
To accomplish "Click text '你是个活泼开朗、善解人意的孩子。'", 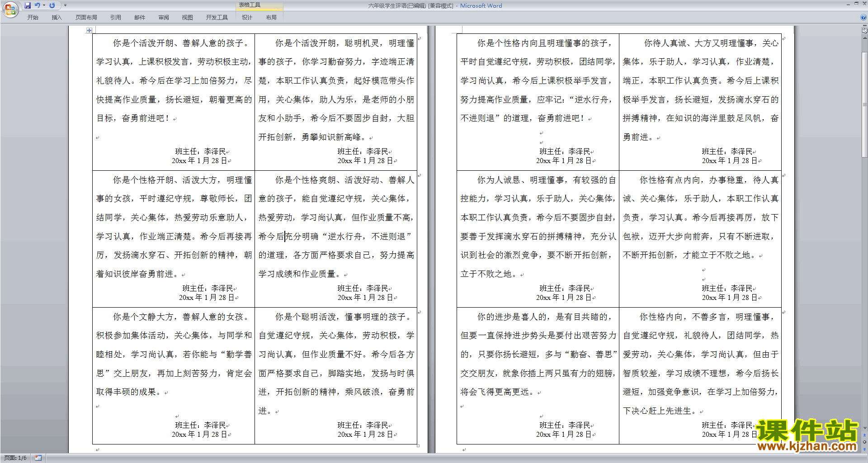I will click(x=182, y=43).
